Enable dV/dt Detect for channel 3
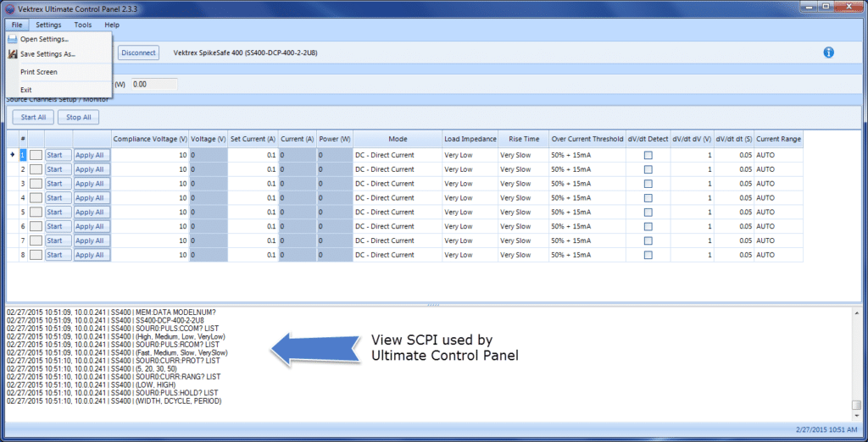 648,184
